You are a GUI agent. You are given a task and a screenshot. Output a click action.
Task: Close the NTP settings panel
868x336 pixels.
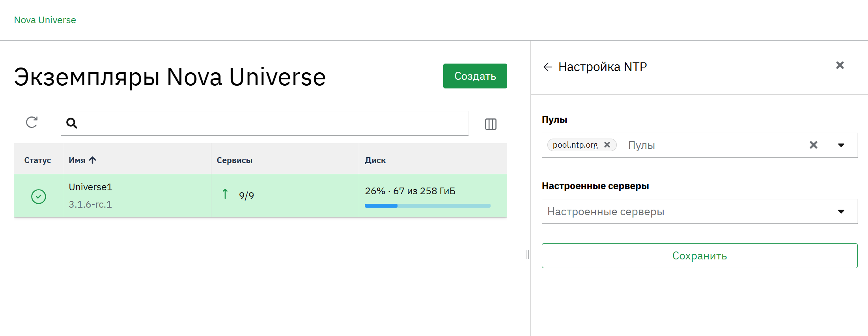(840, 65)
